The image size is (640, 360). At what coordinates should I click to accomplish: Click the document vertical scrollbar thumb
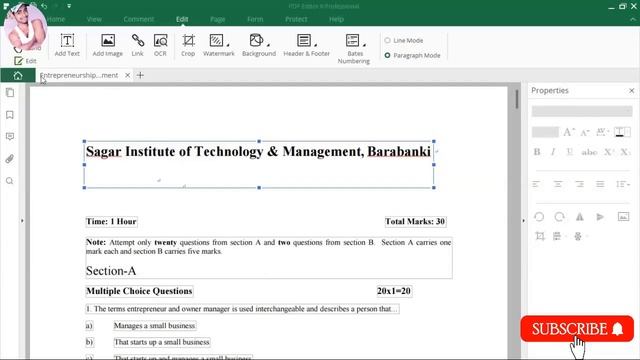(516, 99)
